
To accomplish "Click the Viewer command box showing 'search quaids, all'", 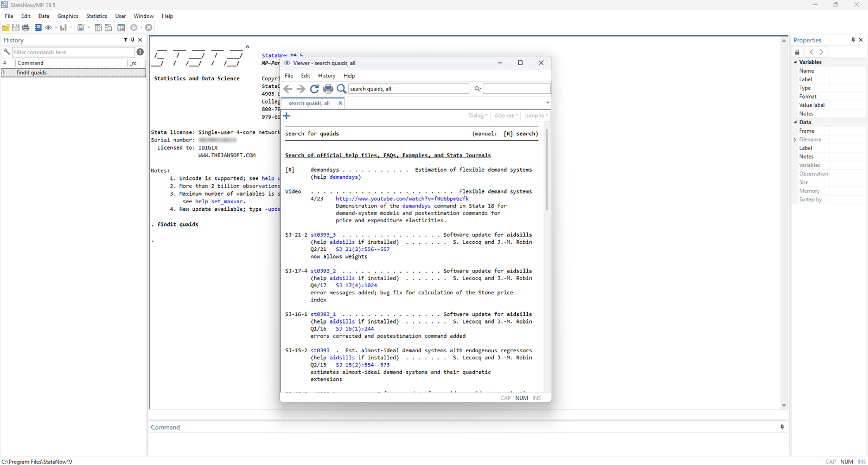I will click(x=409, y=89).
